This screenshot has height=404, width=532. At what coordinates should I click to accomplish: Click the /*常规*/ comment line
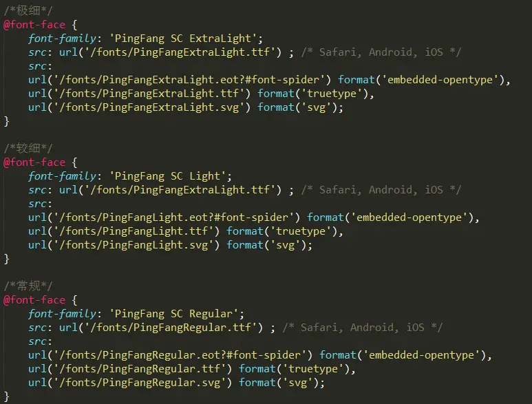28,286
